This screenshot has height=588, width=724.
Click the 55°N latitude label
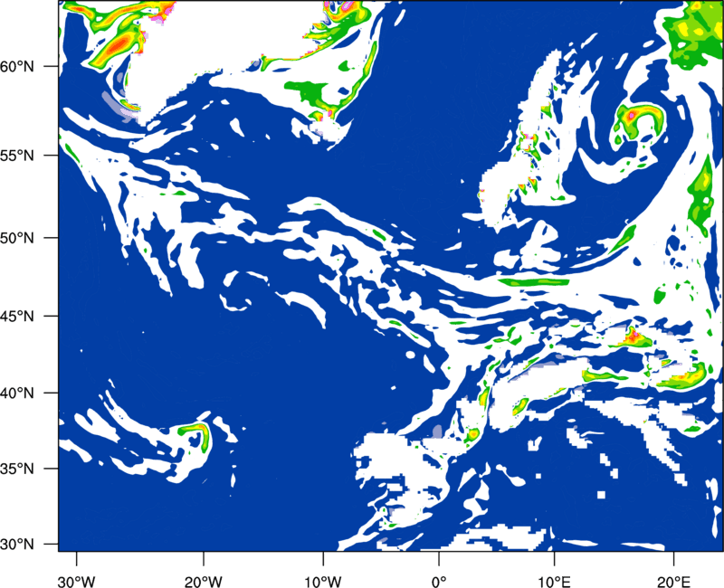17,156
